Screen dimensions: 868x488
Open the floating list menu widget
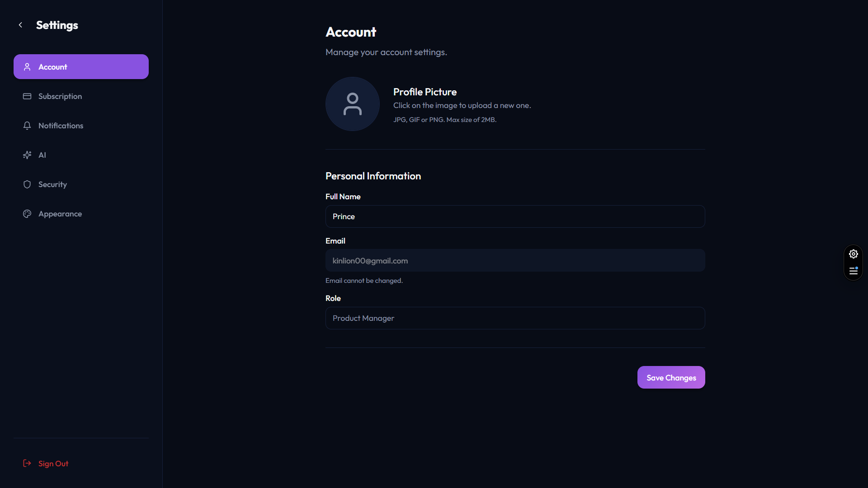pyautogui.click(x=853, y=271)
